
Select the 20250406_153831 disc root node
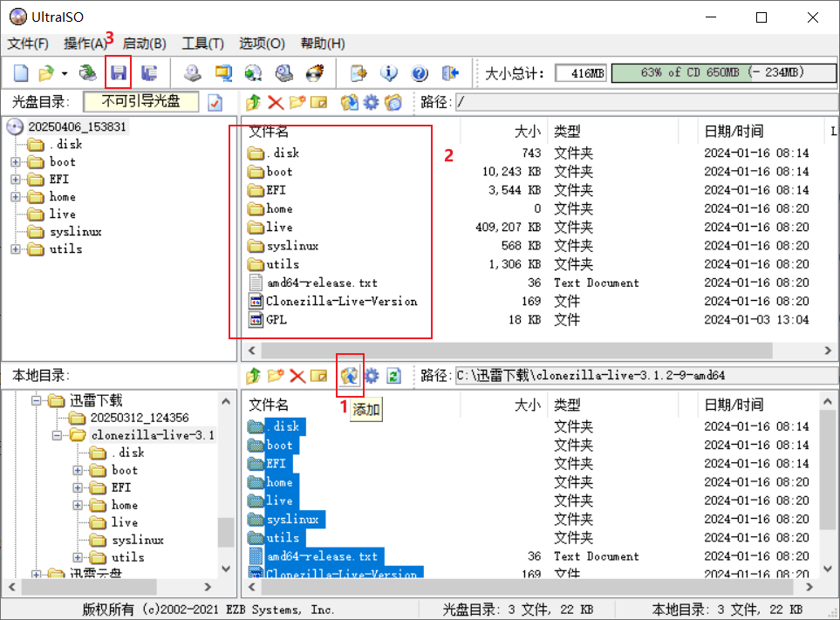point(77,127)
